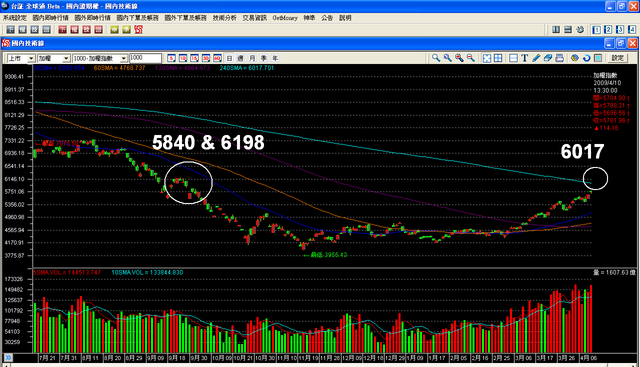Click the first blue icon in main toolbar
640x367 pixels.
pyautogui.click(x=11, y=29)
